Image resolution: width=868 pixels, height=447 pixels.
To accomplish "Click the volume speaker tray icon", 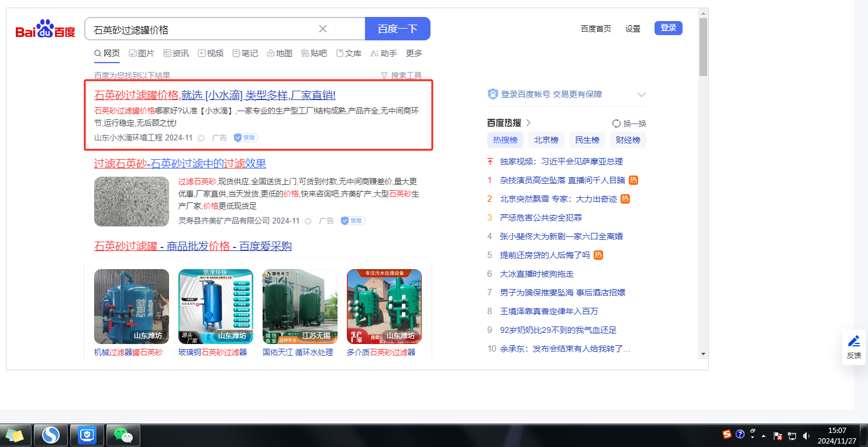I will pos(806,436).
